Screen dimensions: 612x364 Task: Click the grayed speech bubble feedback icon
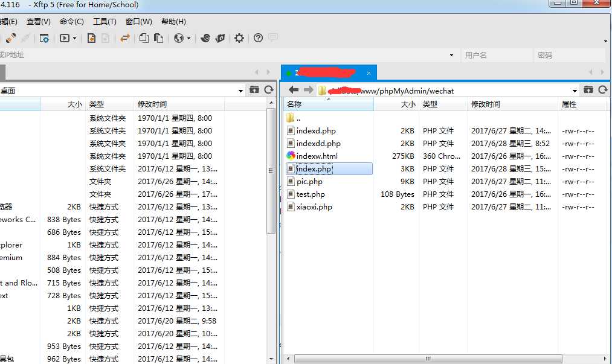273,37
